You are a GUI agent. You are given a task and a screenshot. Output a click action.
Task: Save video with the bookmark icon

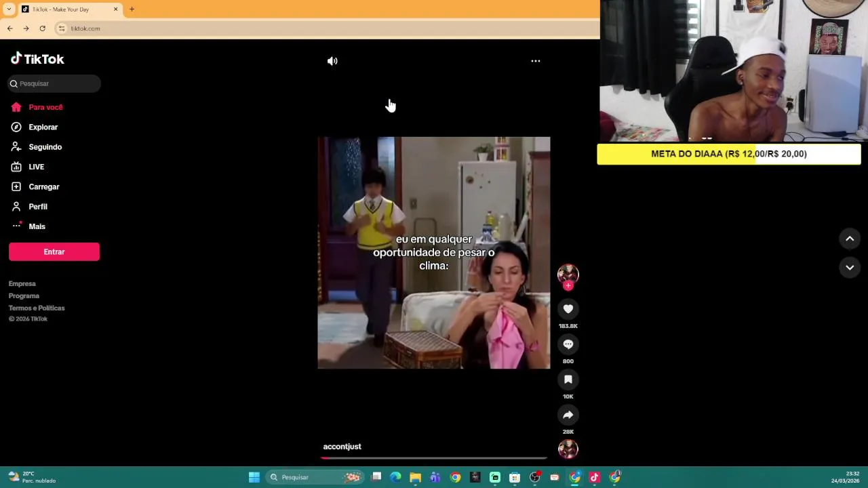pos(568,380)
